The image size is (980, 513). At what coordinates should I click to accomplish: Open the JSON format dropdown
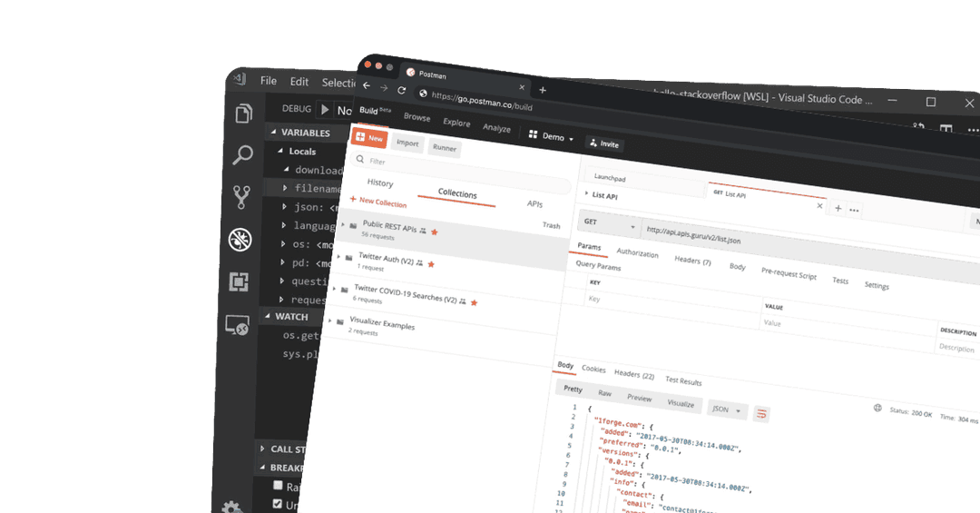(x=728, y=409)
